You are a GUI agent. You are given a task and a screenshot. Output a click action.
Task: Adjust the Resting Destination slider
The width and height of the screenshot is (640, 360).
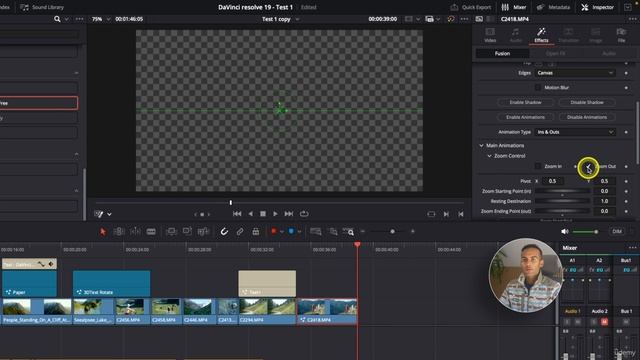click(562, 201)
